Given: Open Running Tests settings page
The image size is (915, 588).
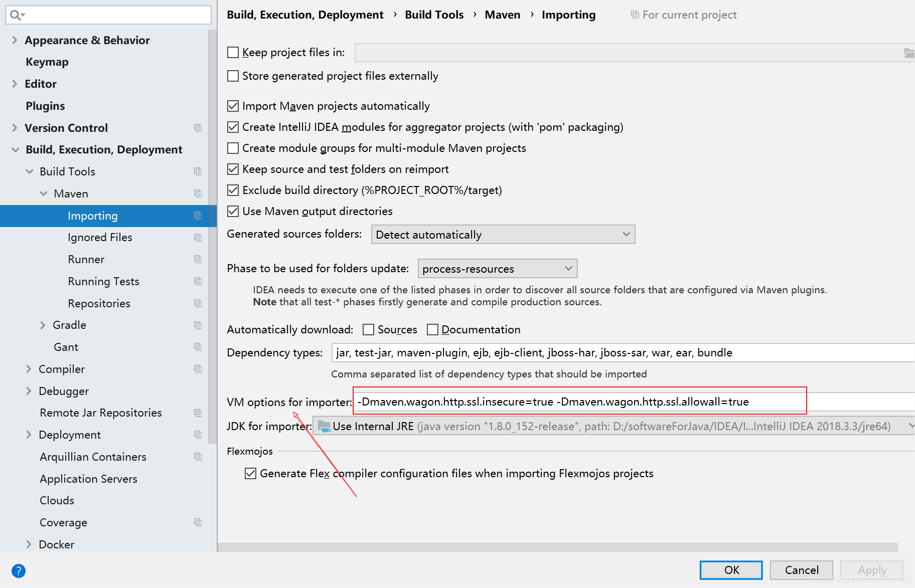Looking at the screenshot, I should (x=103, y=281).
